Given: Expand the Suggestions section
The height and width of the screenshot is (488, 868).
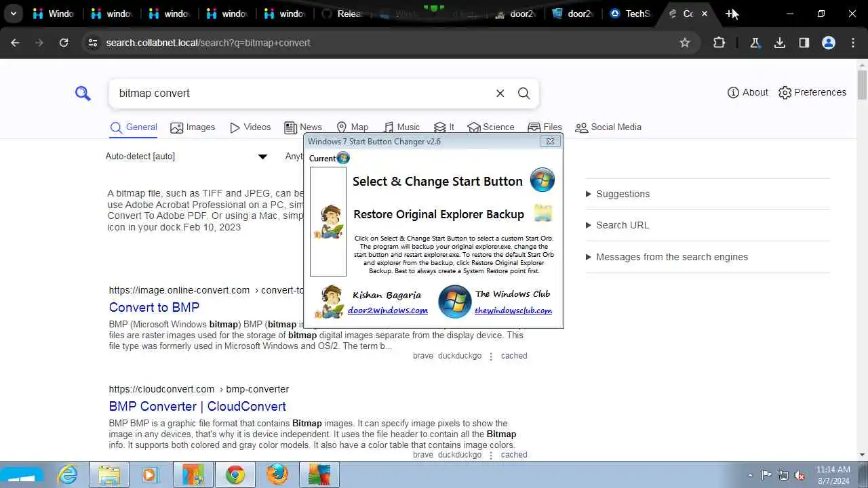Looking at the screenshot, I should tap(618, 194).
